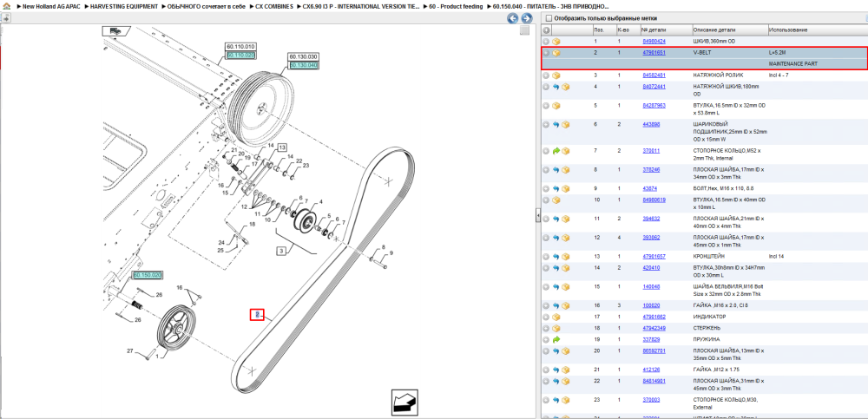
Task: Click box icon for position 10 ВТУЛКА row
Action: tap(556, 200)
